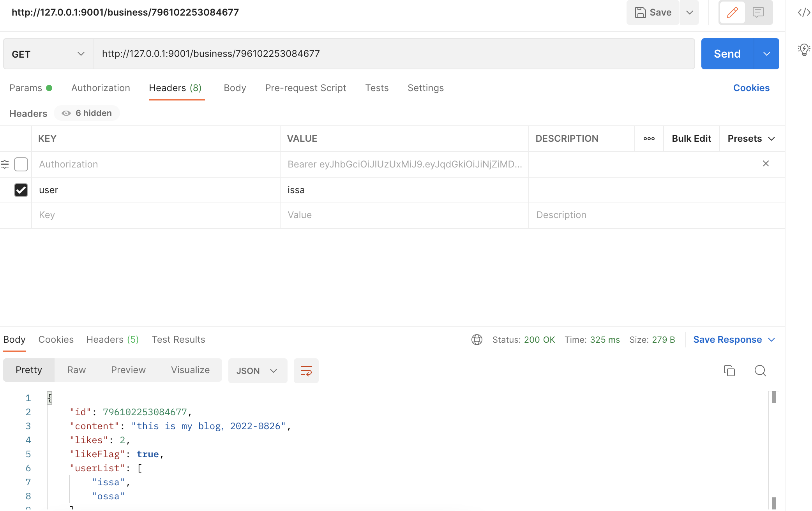Image resolution: width=812 pixels, height=511 pixels.
Task: Click the empty Description input field
Action: 657,215
